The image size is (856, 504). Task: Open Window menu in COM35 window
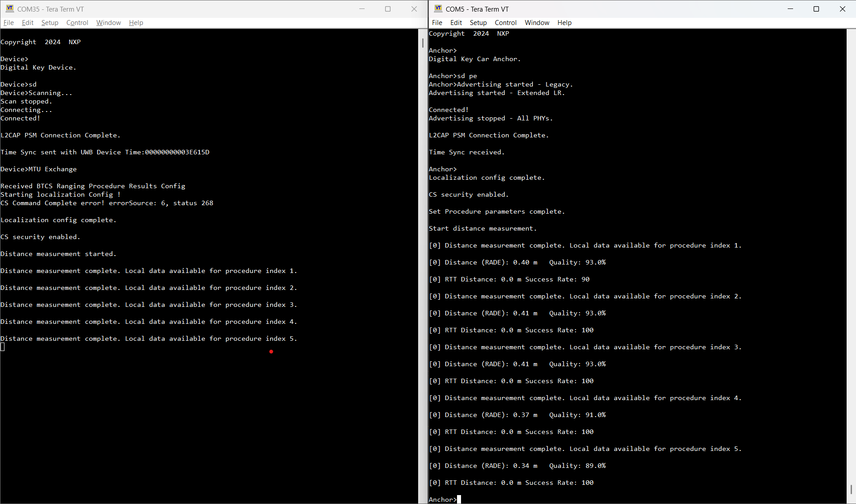coord(108,23)
